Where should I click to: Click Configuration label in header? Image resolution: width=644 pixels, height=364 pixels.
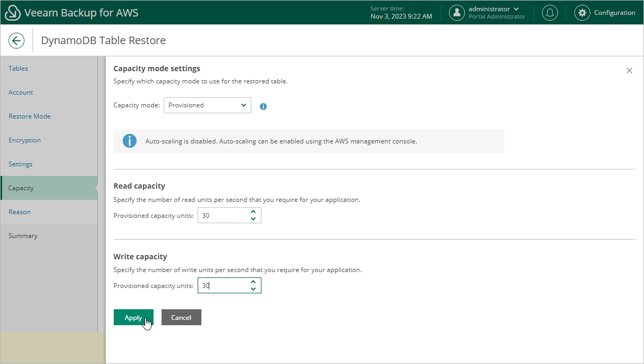coord(615,13)
